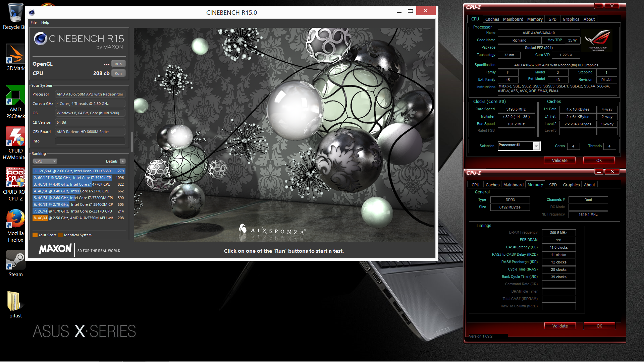
Task: Select the AMD A10-5750M ranking row
Action: pos(79,218)
